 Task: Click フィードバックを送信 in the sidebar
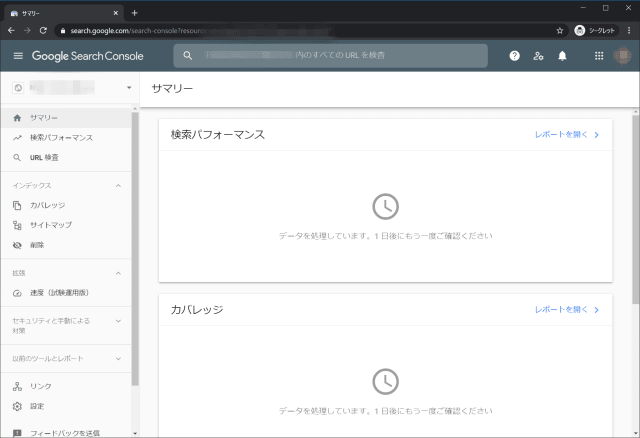coord(66,432)
